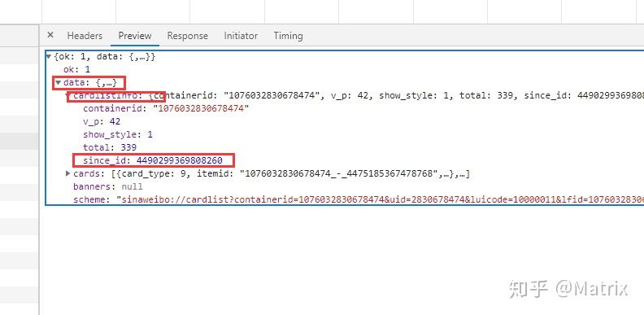Viewport: 644px width, 315px height.
Task: Switch to the Headers tab
Action: 85,36
